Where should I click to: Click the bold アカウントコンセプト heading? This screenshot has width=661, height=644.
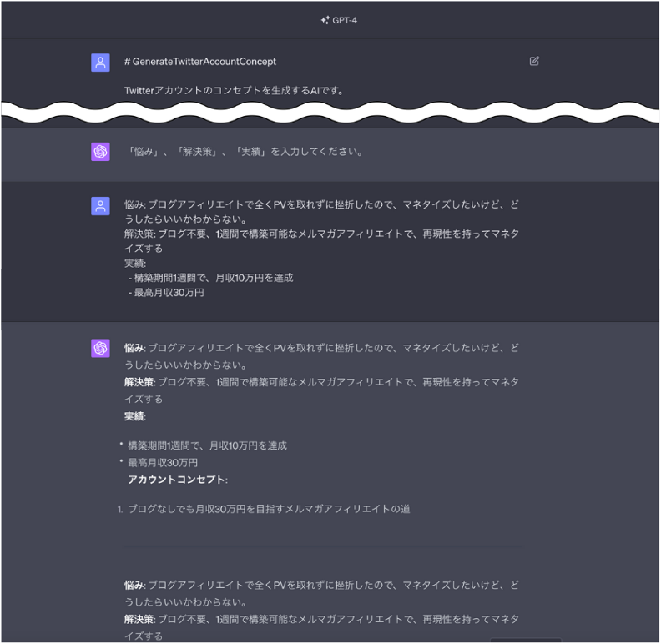(177, 480)
